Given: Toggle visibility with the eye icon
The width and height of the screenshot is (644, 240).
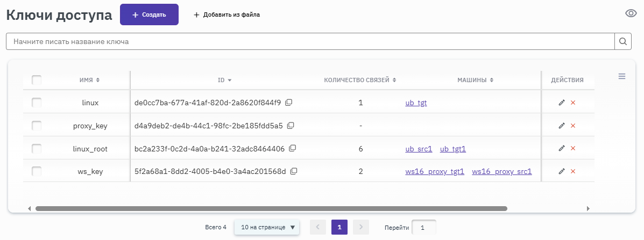Looking at the screenshot, I should 631,14.
